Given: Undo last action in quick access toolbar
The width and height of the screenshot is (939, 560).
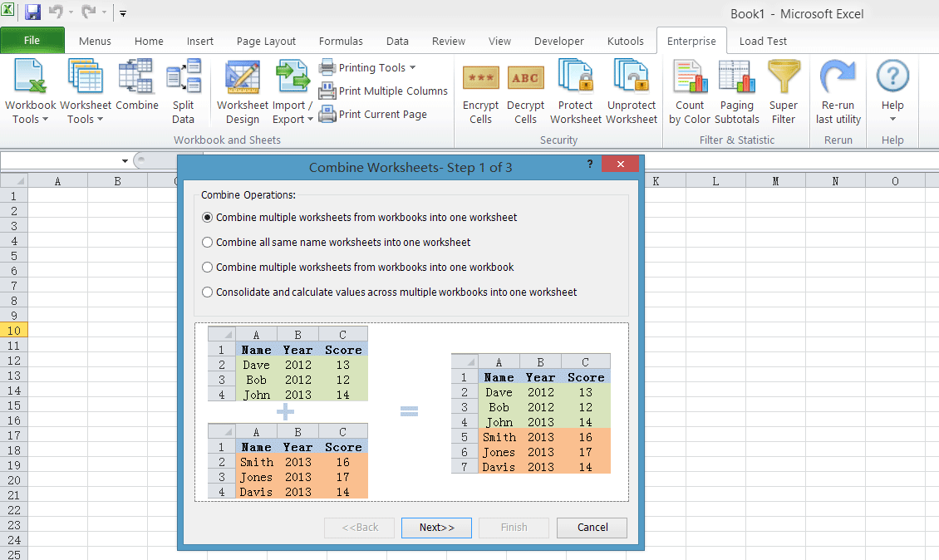Looking at the screenshot, I should (56, 12).
